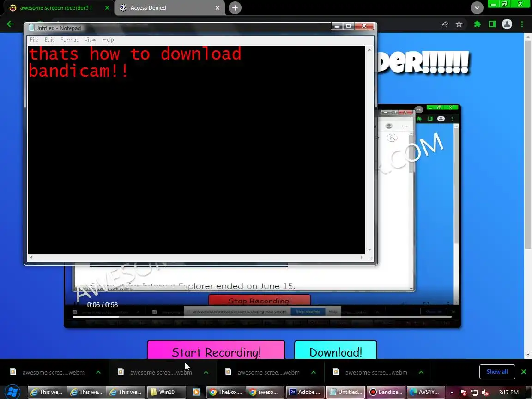Go back using Chrome's back arrow
This screenshot has width=532, height=399.
(x=10, y=24)
